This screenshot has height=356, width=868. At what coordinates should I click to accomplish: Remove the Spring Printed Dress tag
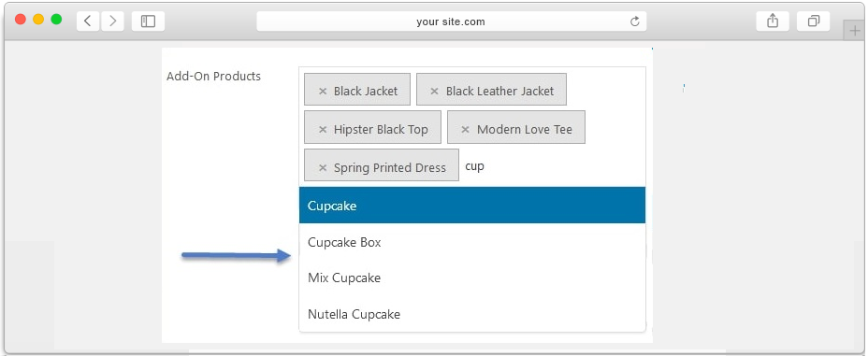point(323,168)
